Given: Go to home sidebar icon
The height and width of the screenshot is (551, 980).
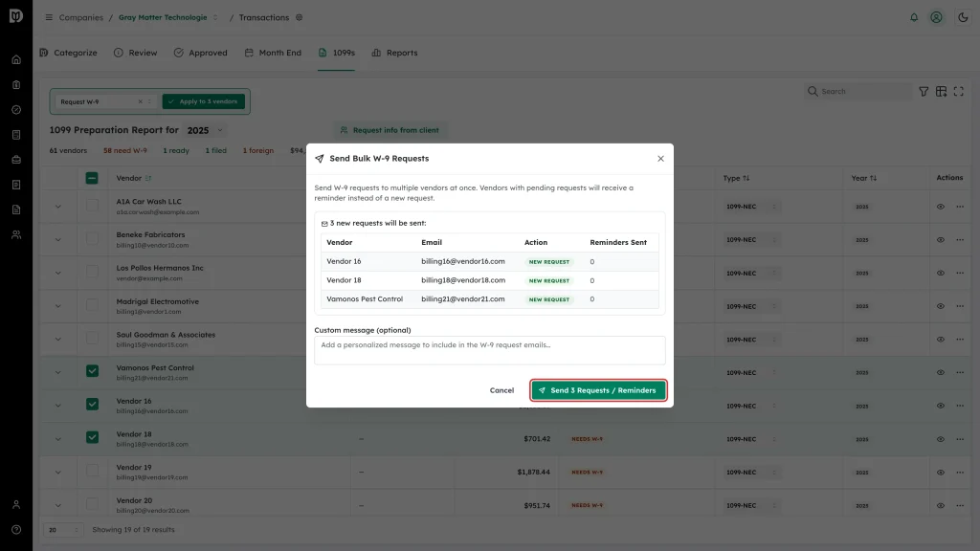Looking at the screenshot, I should 16,60.
